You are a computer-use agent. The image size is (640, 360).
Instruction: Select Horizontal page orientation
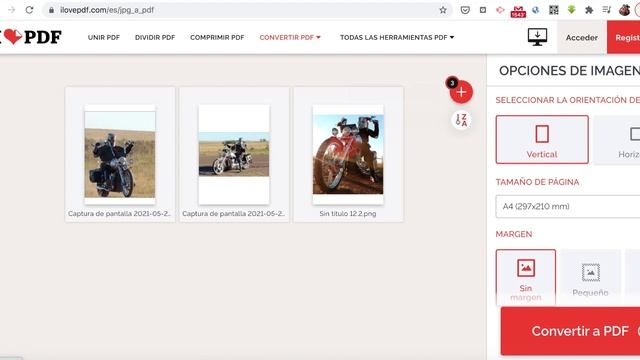point(617,140)
